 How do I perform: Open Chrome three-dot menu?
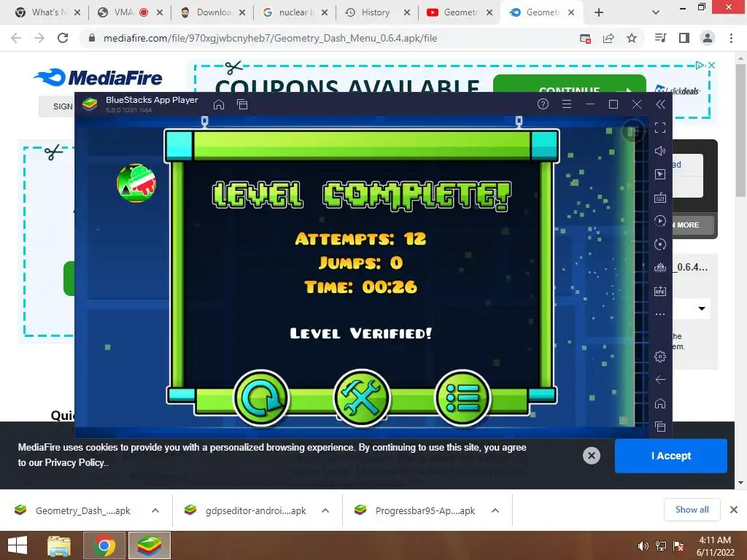pyautogui.click(x=731, y=38)
